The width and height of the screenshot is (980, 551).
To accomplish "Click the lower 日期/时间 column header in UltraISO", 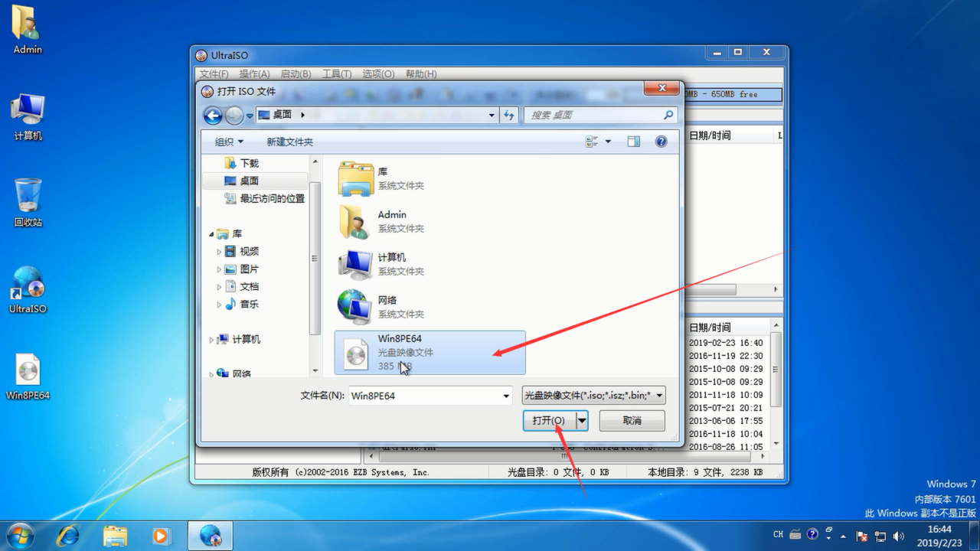I will (710, 328).
